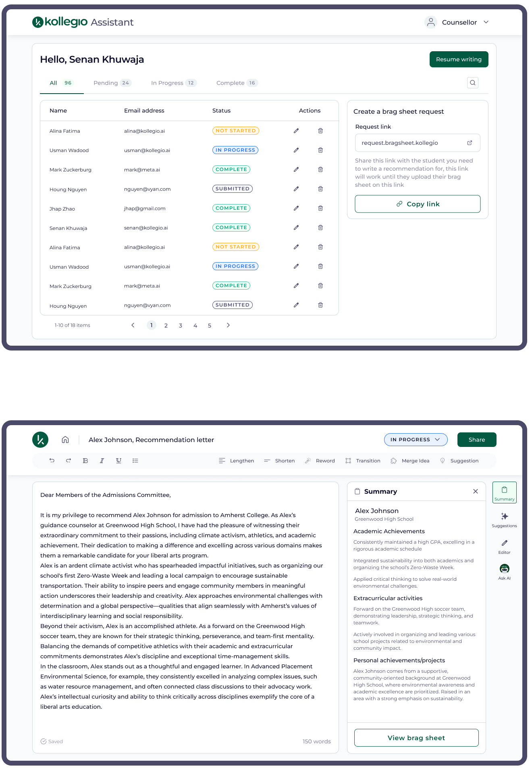This screenshot has height=770, width=532.
Task: Toggle underline formatting in the editor
Action: coord(118,461)
